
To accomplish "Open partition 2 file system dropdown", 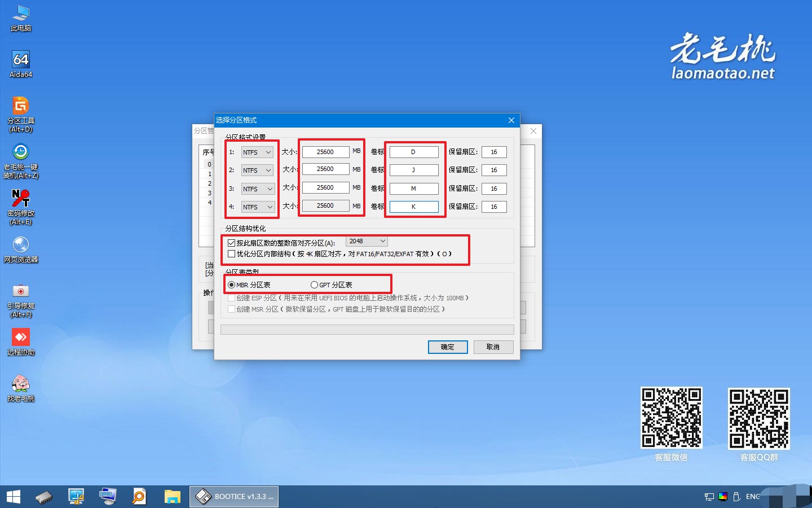I will [258, 170].
